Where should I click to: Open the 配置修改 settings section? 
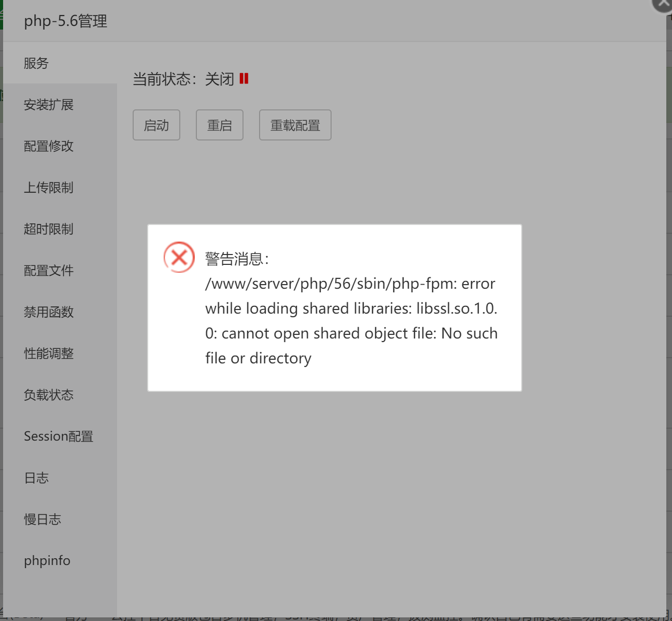(49, 146)
